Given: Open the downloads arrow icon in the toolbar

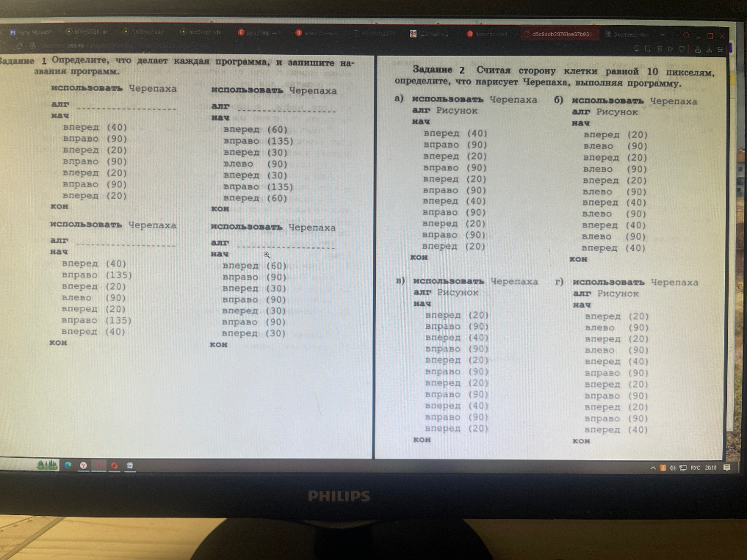Looking at the screenshot, I should pos(709,49).
